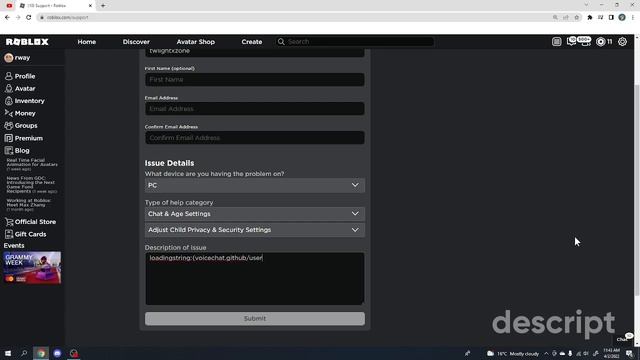This screenshot has height=360, width=640.
Task: Open Groups in the sidebar
Action: pos(21,126)
